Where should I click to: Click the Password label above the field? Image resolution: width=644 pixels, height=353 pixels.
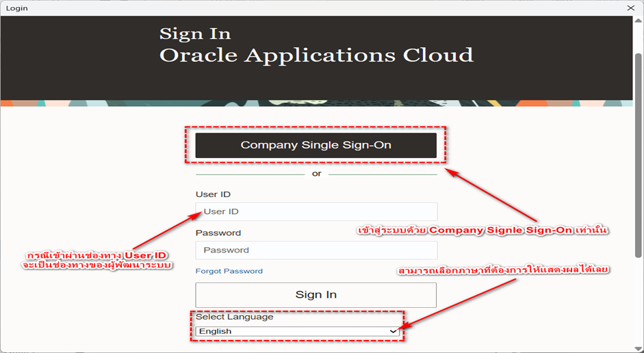(218, 233)
